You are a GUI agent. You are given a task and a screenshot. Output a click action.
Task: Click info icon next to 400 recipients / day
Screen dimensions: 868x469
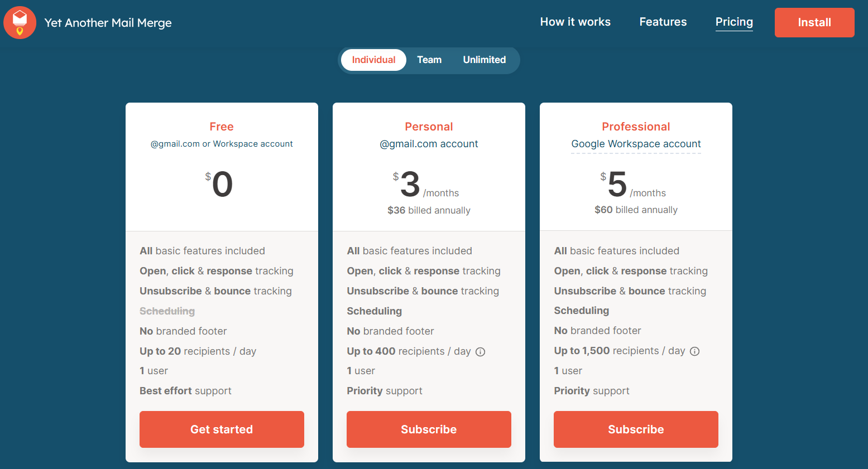pos(480,352)
